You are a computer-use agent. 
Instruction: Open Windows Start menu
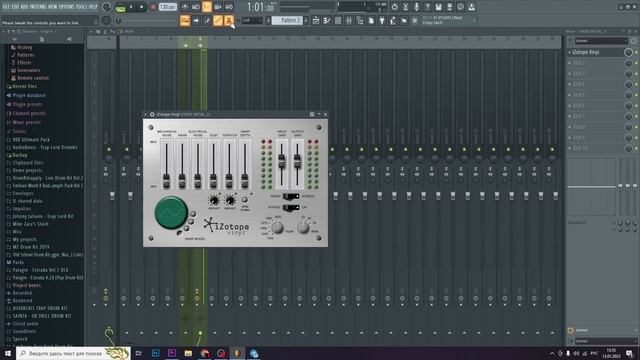(8, 353)
